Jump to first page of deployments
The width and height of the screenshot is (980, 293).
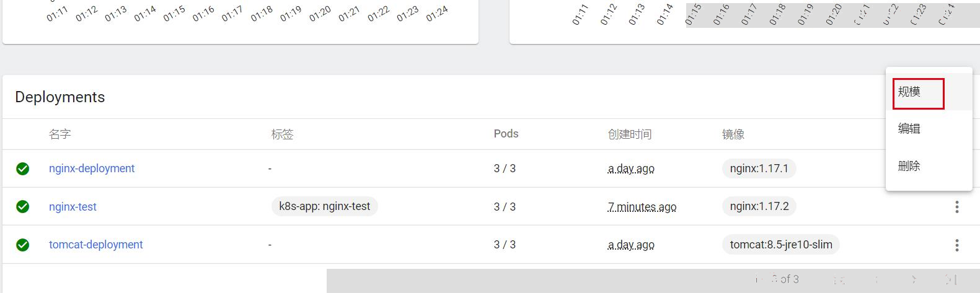click(x=839, y=279)
